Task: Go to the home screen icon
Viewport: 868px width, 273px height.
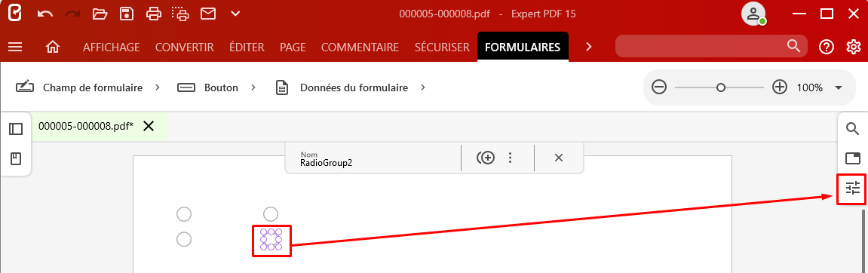Action: tap(53, 47)
